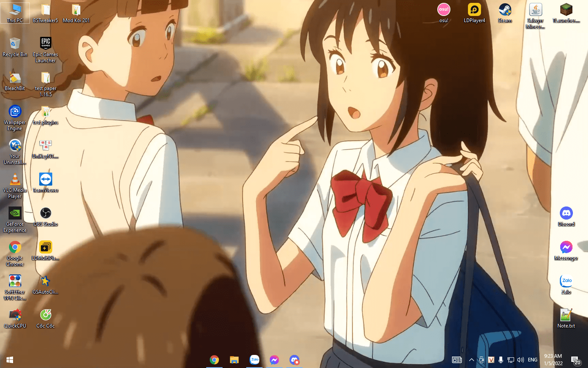Image resolution: width=588 pixels, height=368 pixels.
Task: Click the ENG input language indicator
Action: pos(532,360)
